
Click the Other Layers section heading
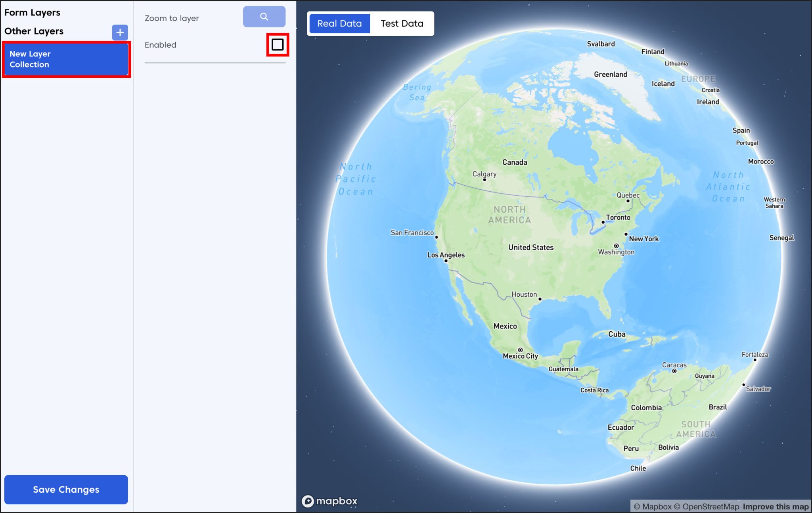tap(34, 31)
